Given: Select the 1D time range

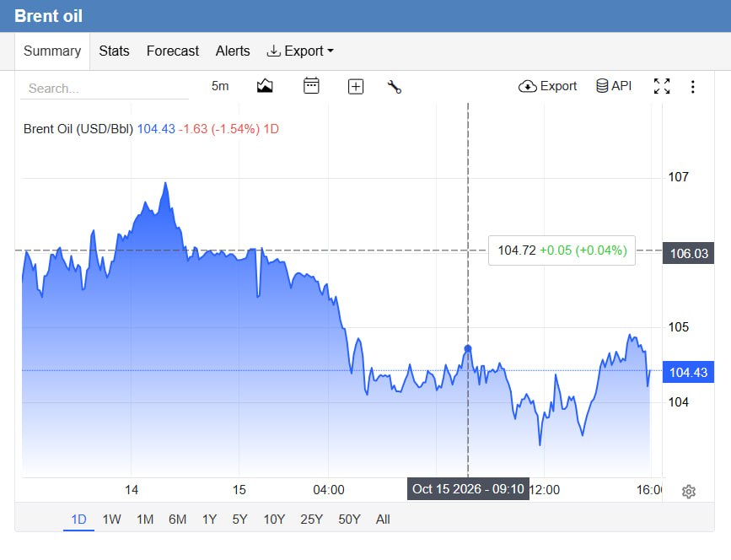Looking at the screenshot, I should (x=78, y=520).
